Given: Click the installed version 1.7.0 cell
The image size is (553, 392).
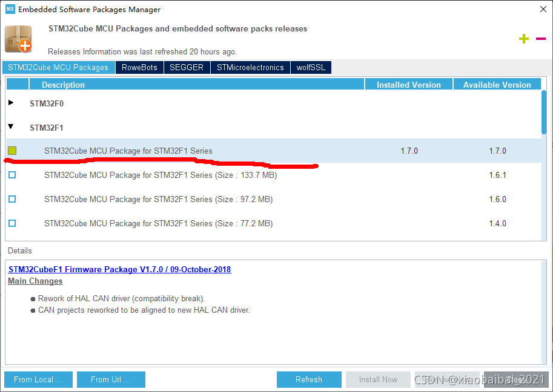Looking at the screenshot, I should tap(409, 151).
